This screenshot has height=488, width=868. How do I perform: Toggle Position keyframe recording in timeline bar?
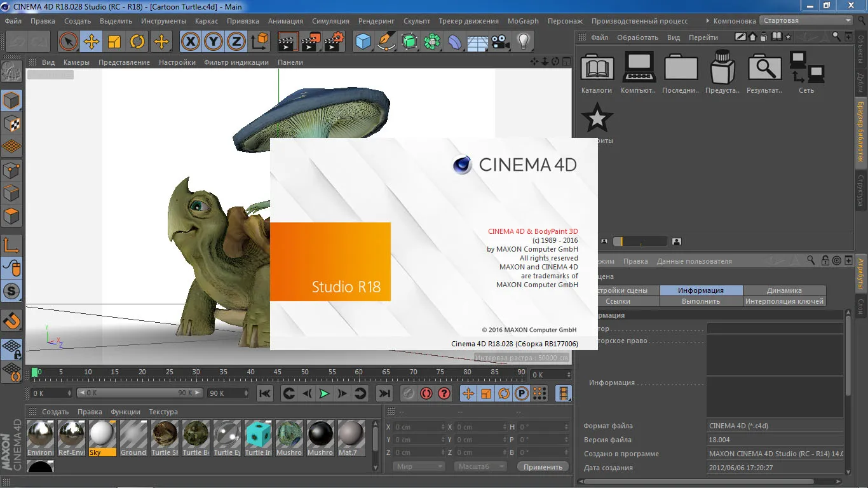coord(468,393)
